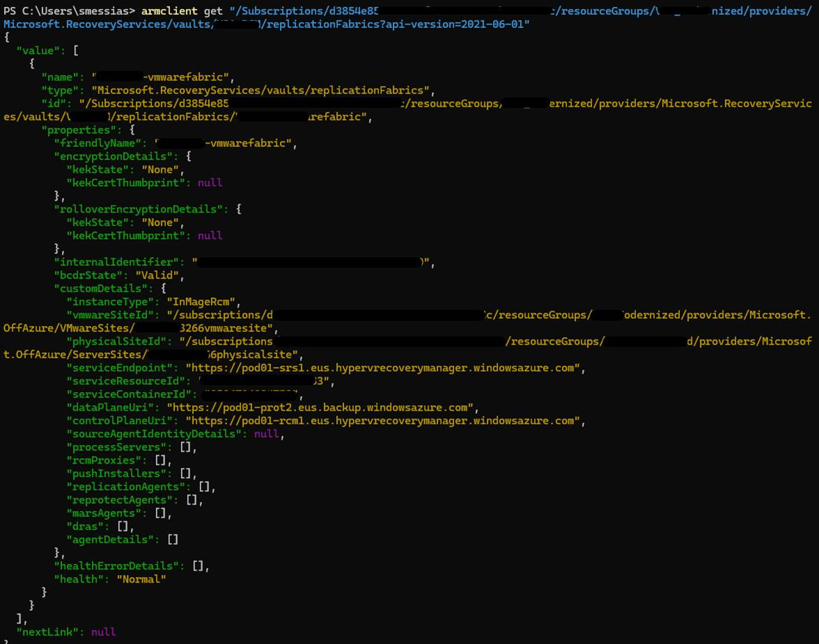Click the "processServers" key
The width and height of the screenshot is (819, 644).
coord(116,447)
